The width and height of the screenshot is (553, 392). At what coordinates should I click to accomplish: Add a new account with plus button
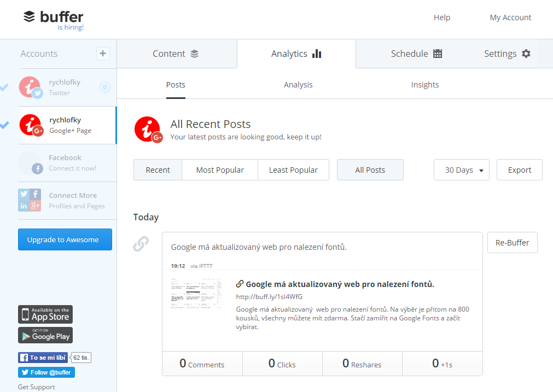103,54
